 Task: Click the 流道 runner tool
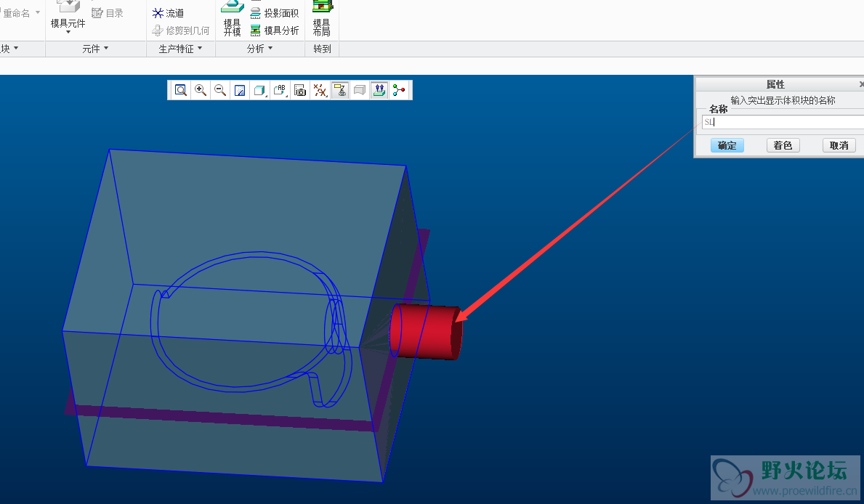[168, 13]
